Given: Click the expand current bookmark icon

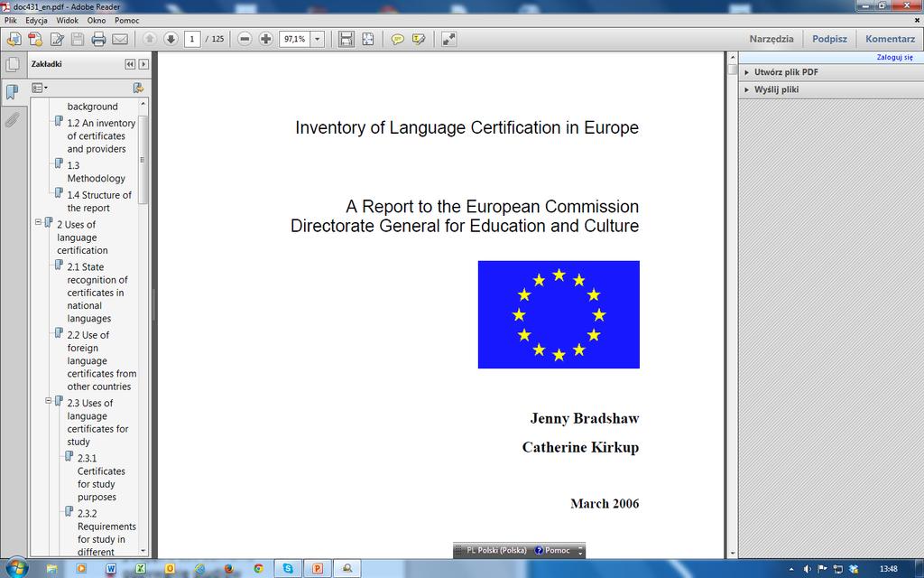Looking at the screenshot, I should (x=138, y=88).
